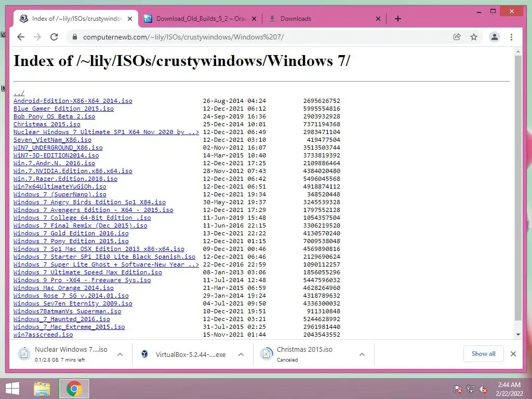Switch to the Download_Old_Builds_5_2 tab
This screenshot has width=532, height=399.
(200, 19)
